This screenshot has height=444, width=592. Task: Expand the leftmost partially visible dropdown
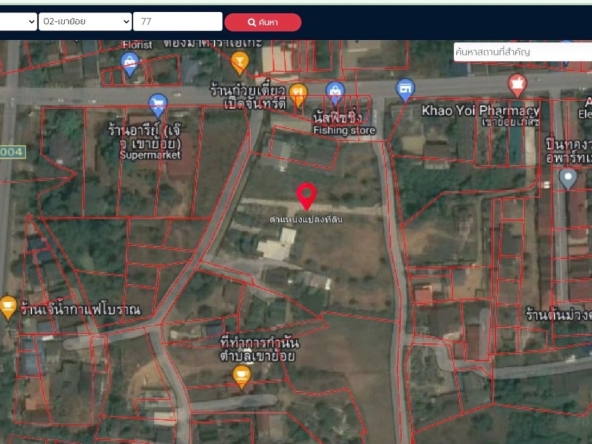tap(18, 22)
